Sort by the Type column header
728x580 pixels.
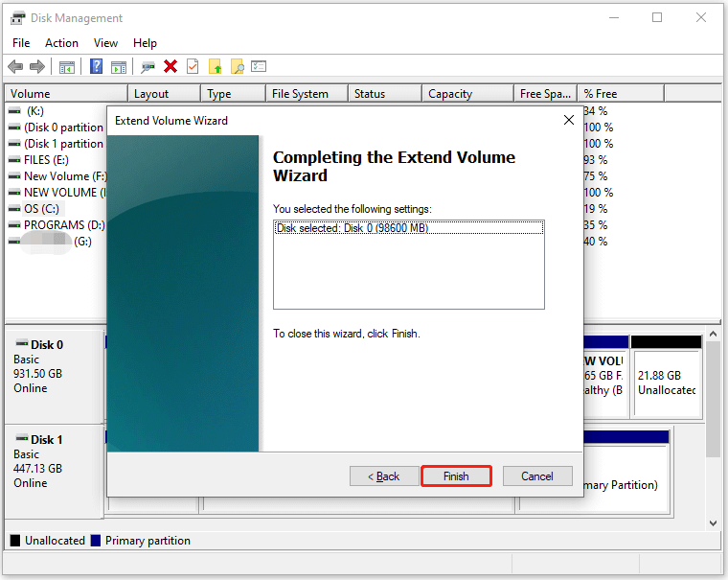(x=234, y=93)
